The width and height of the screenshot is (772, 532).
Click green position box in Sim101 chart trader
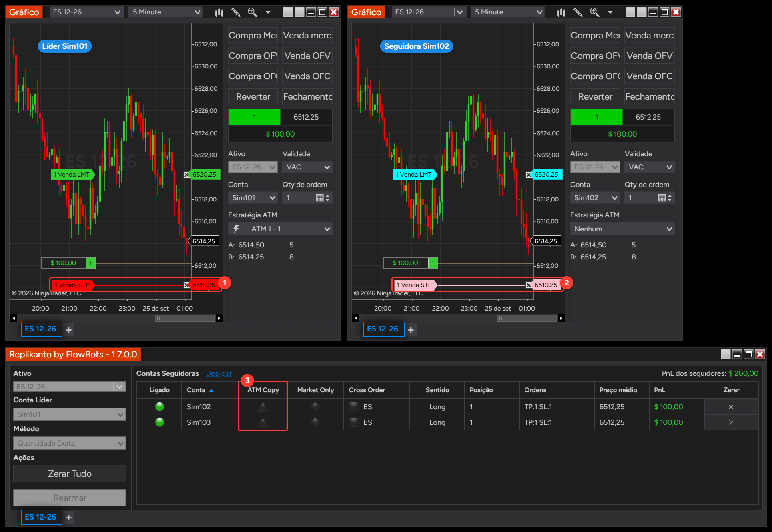255,117
